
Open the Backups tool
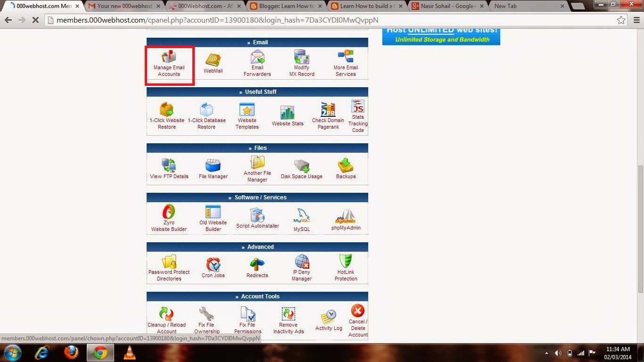346,169
